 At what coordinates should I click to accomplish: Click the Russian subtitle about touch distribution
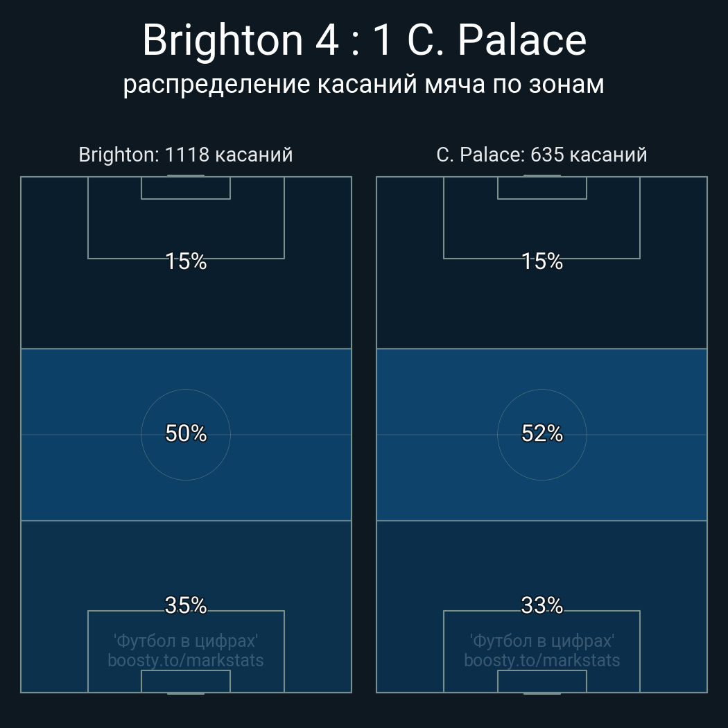tap(364, 85)
